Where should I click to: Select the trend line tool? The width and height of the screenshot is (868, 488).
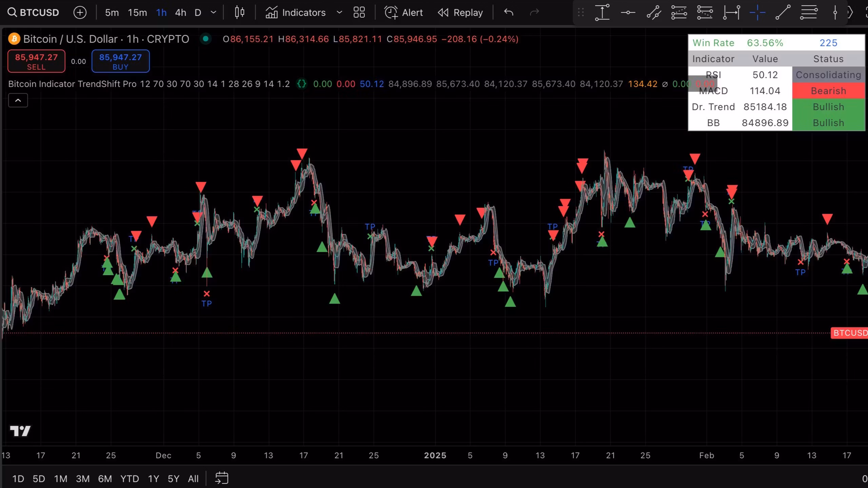[783, 13]
